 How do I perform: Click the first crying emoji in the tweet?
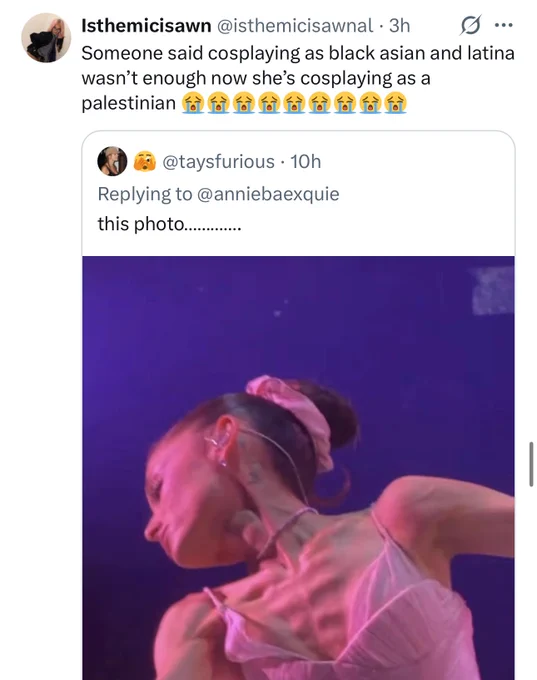[193, 103]
